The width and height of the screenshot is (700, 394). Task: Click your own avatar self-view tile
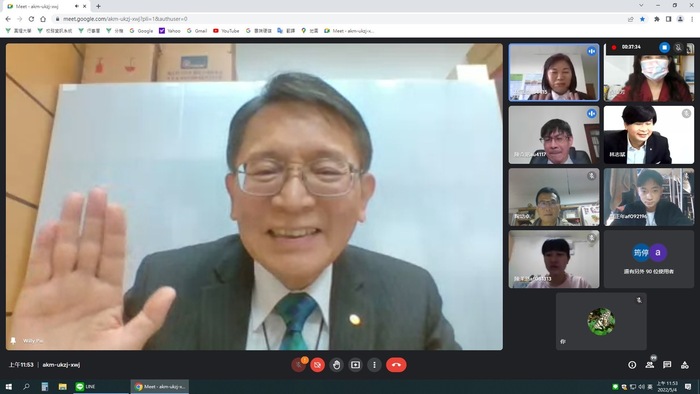click(601, 321)
